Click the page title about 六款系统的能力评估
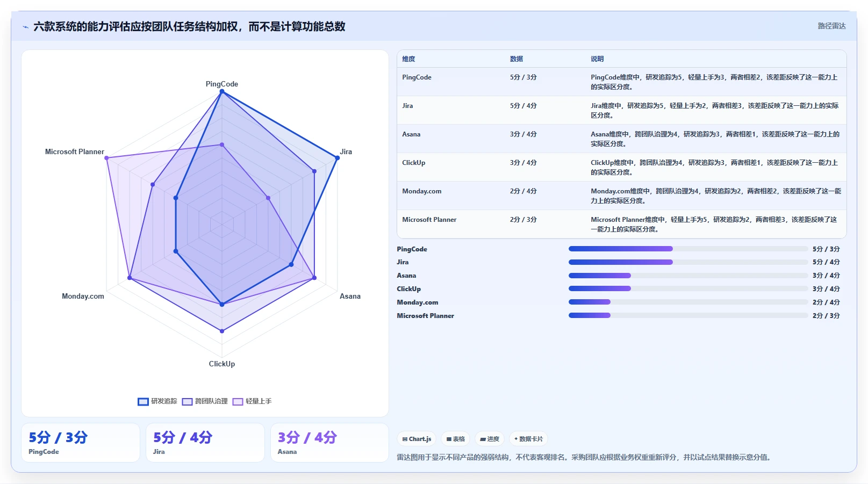 (x=189, y=27)
